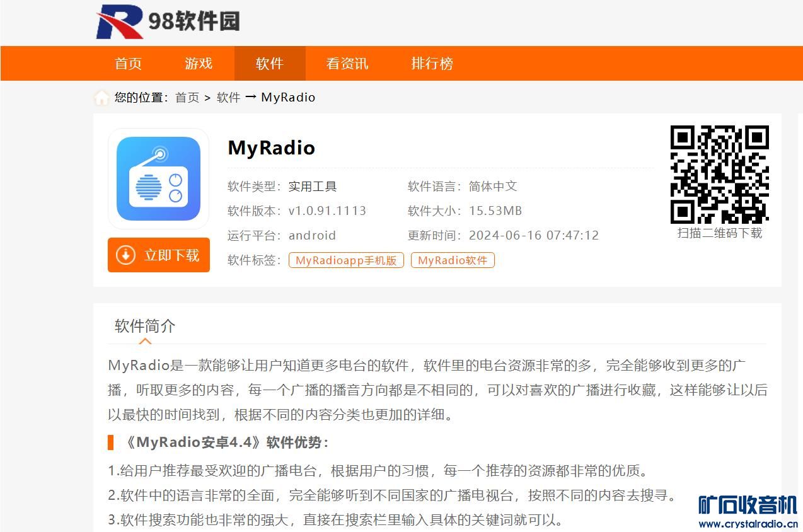803x532 pixels.
Task: Select the 软件 navigation tab
Action: pos(270,63)
